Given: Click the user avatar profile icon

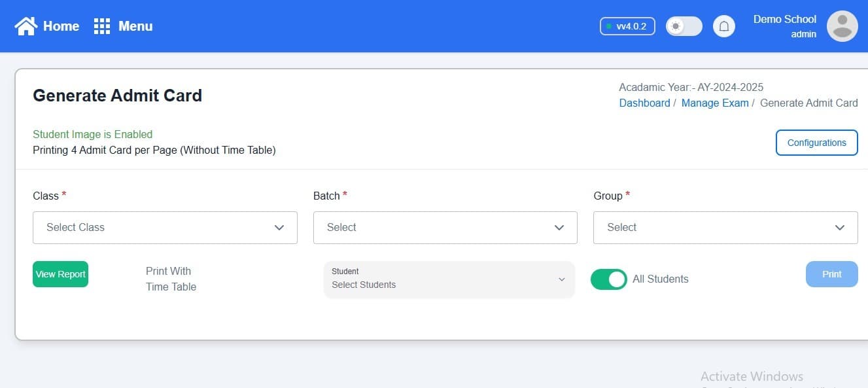Looking at the screenshot, I should click(x=842, y=26).
